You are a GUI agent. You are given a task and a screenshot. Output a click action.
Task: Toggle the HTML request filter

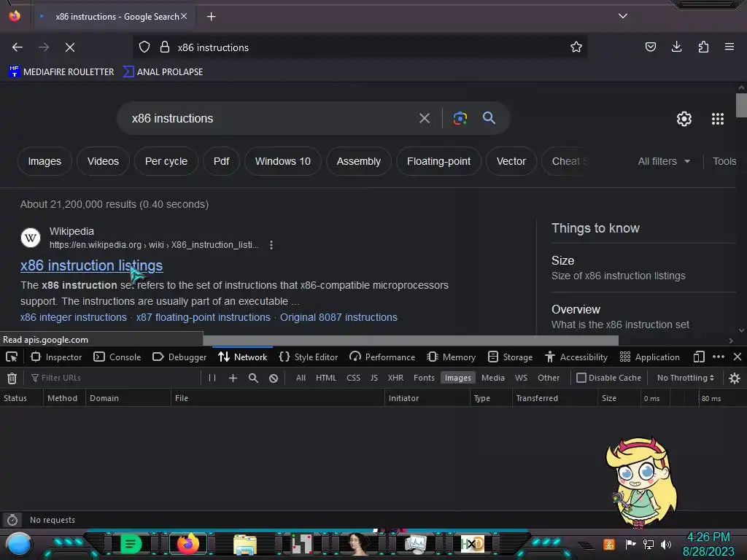[x=326, y=378]
